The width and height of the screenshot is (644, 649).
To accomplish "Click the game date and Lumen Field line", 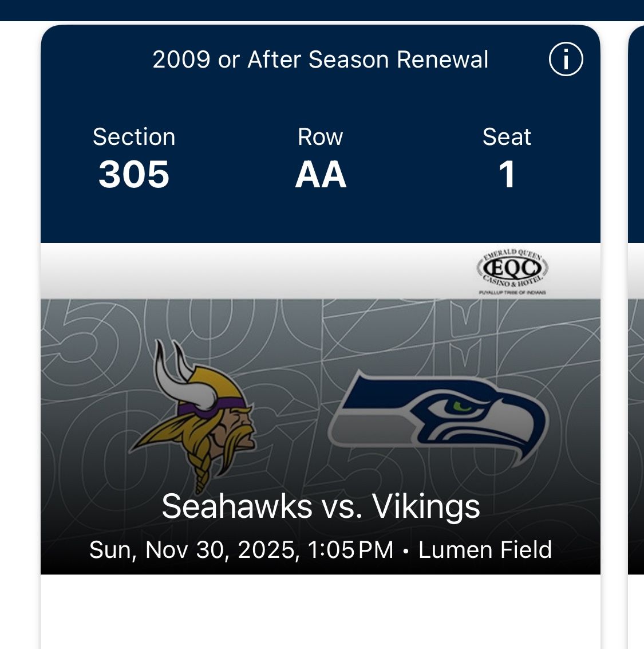I will 321,549.
